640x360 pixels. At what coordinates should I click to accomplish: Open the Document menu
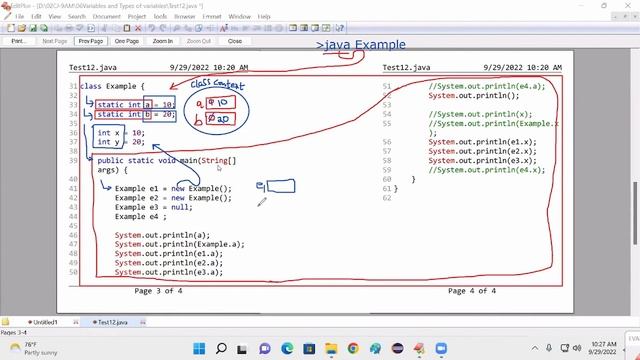107,17
